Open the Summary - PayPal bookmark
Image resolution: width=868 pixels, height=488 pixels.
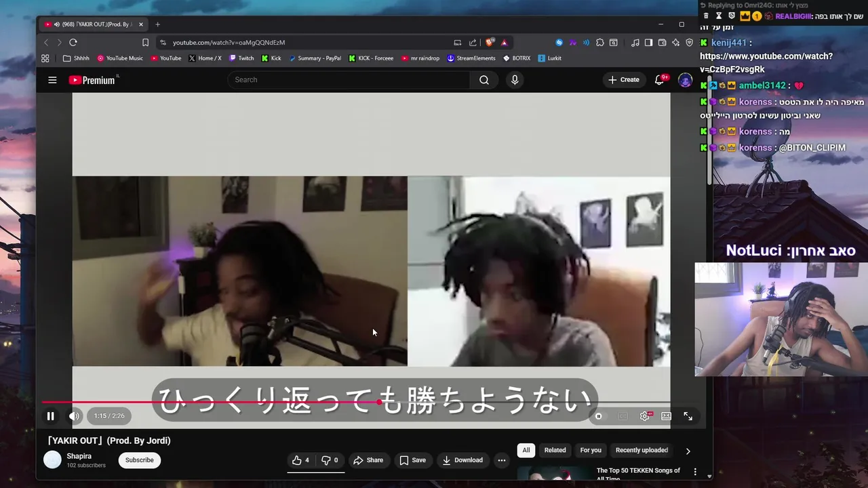[x=315, y=58]
